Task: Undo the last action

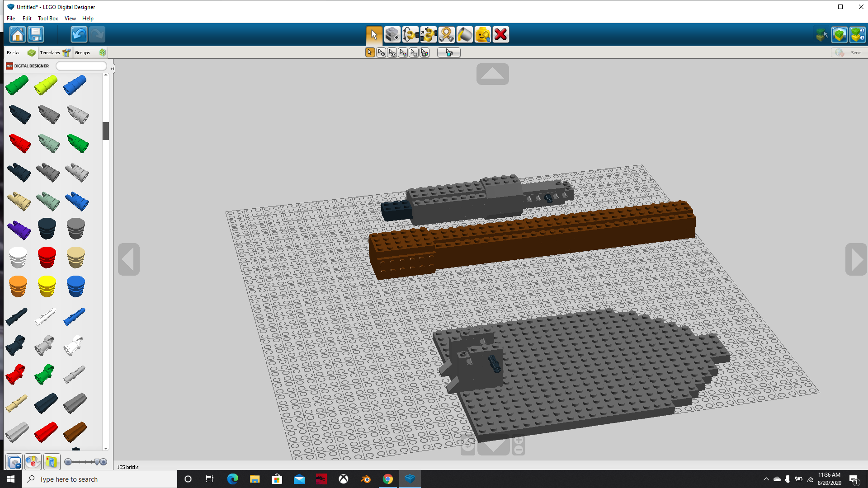Action: 78,34
